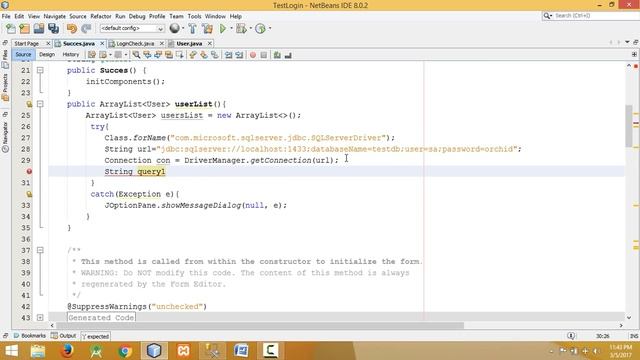Click the Shift Line Left icon

pos(228,55)
